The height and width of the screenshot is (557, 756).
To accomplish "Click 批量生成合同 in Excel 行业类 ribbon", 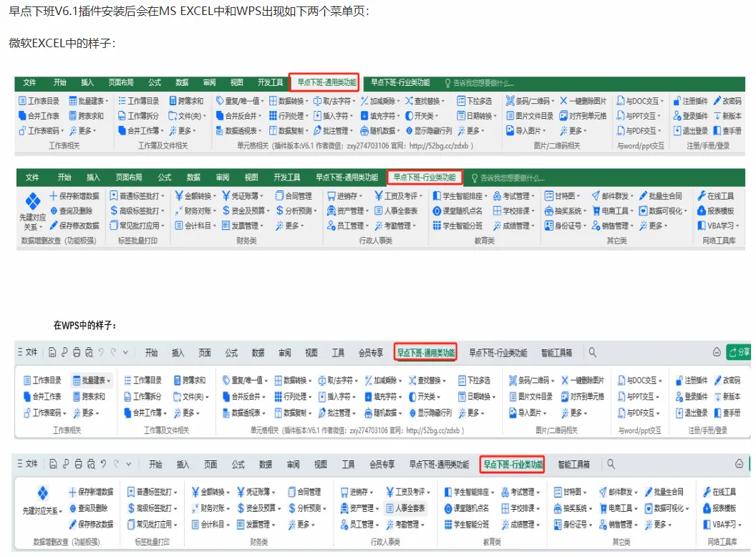I will pyautogui.click(x=661, y=195).
